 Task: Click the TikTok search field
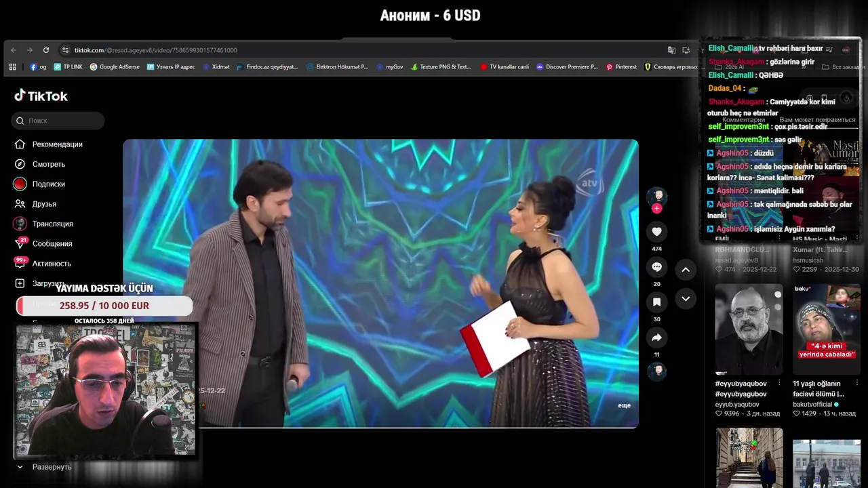tap(58, 121)
